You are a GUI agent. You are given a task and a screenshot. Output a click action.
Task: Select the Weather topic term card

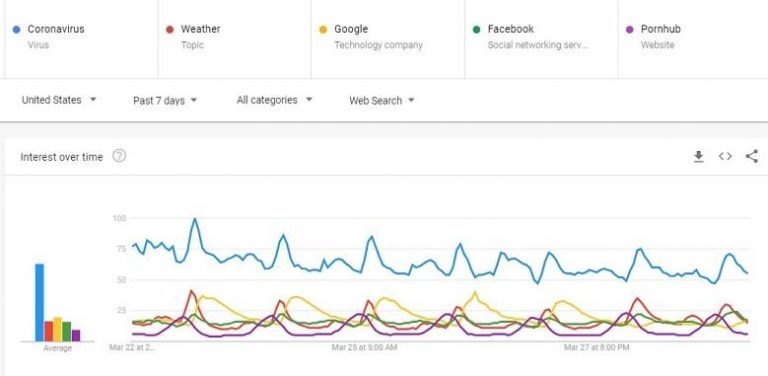point(235,38)
